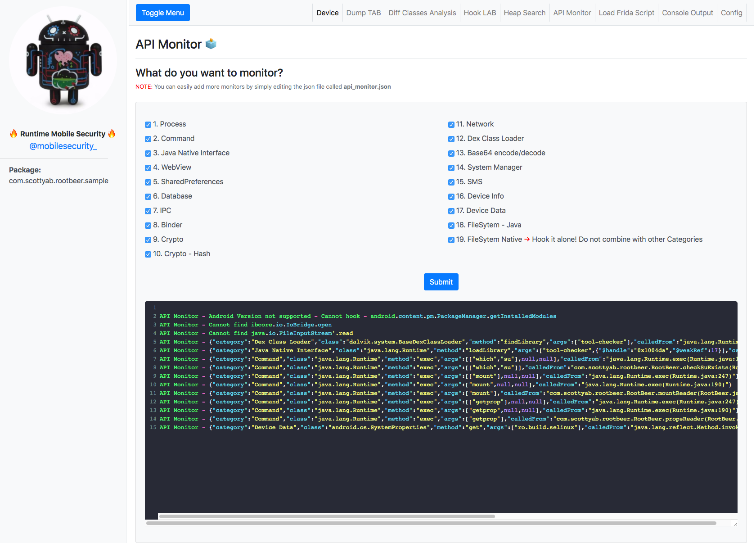Click the RMS android robot logo
The width and height of the screenshot is (756, 543).
63,60
